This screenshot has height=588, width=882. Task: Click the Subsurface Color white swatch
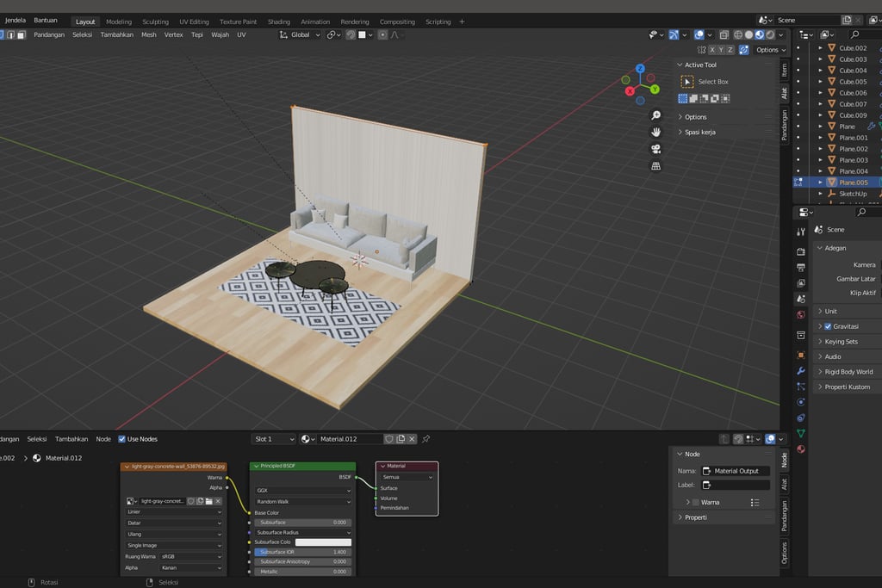[324, 542]
